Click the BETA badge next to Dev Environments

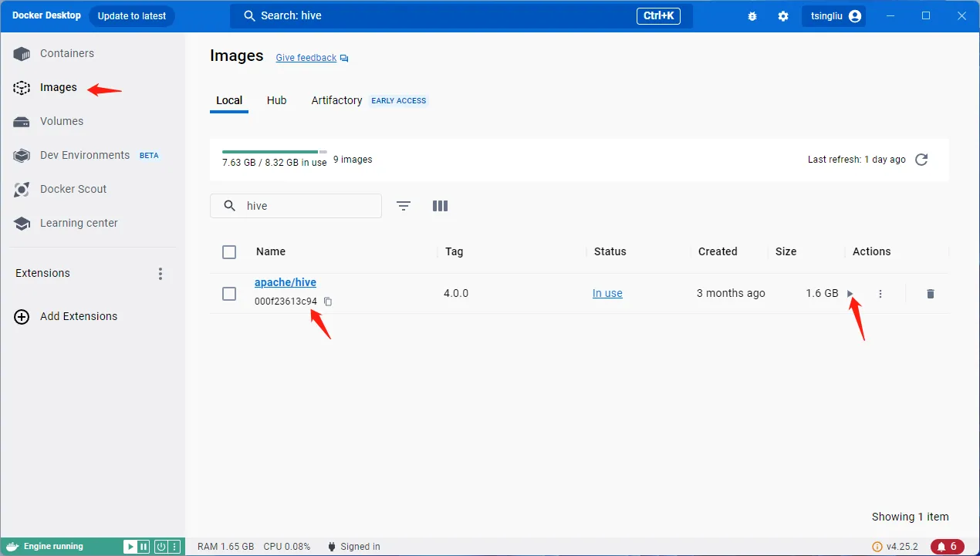pos(149,155)
